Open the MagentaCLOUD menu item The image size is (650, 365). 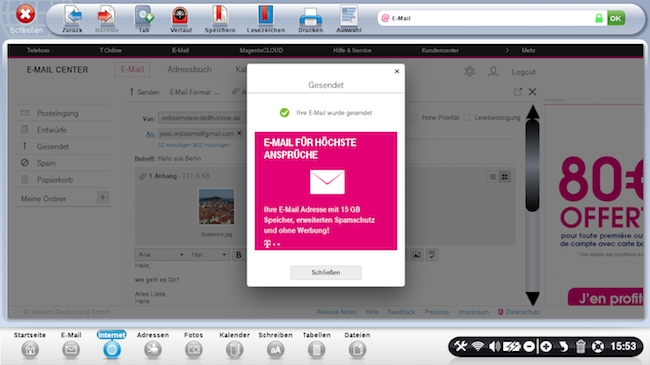click(261, 50)
